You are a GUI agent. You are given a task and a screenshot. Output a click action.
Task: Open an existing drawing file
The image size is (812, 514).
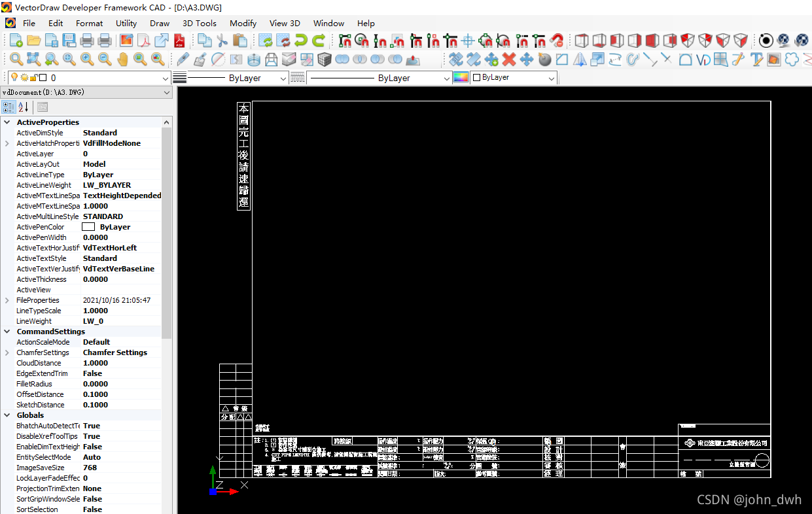33,40
